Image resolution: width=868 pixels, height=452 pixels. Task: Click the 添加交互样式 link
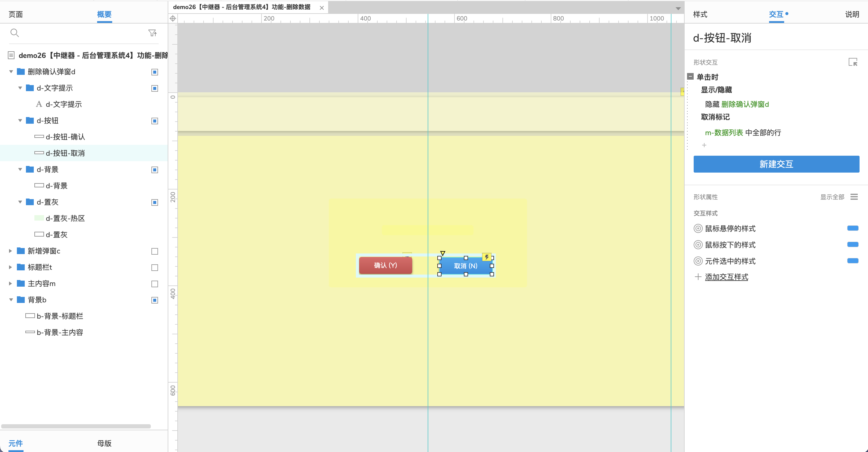727,277
